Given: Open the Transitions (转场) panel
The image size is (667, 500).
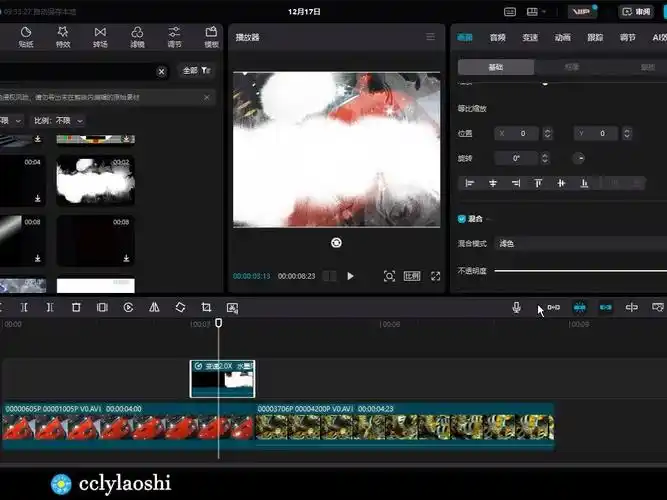Looking at the screenshot, I should (x=100, y=38).
